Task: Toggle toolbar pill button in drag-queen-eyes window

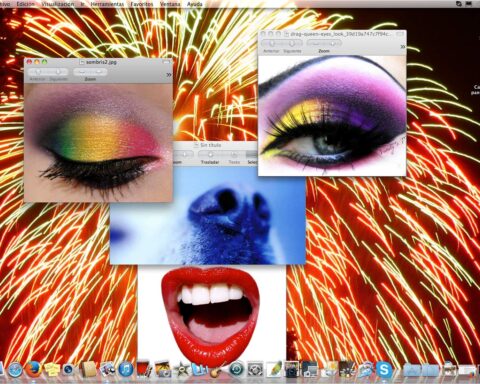Action: click(400, 34)
